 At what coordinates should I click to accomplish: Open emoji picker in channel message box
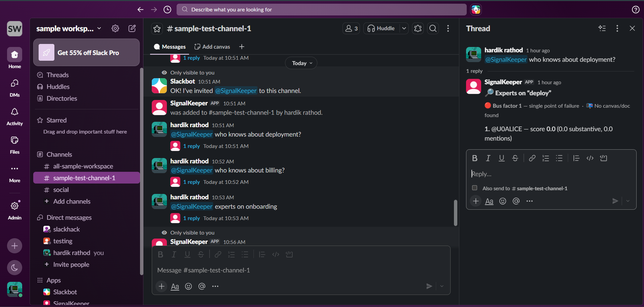[x=188, y=286]
